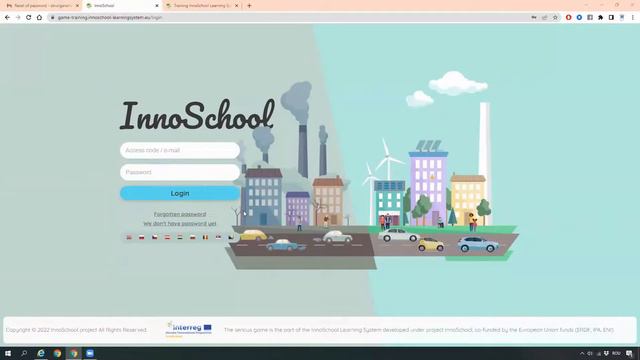Open the saved passwords key icon
Image resolution: width=640 pixels, height=360 pixels.
534,18
